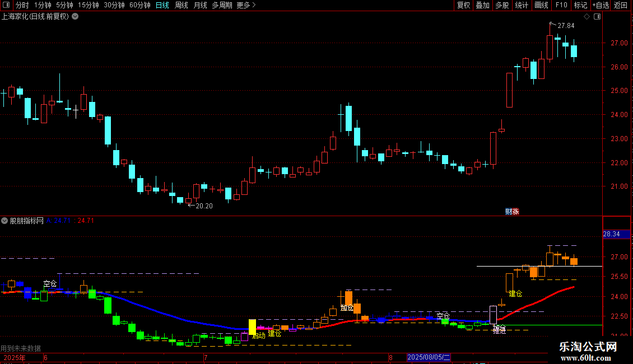
Task: Click the month 7 marker on time axis
Action: tap(206, 357)
